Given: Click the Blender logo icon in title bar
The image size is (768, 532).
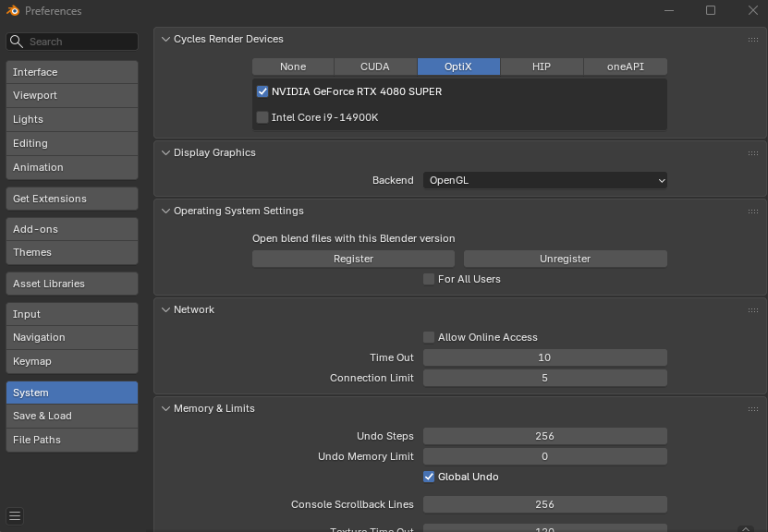Looking at the screenshot, I should tap(13, 10).
